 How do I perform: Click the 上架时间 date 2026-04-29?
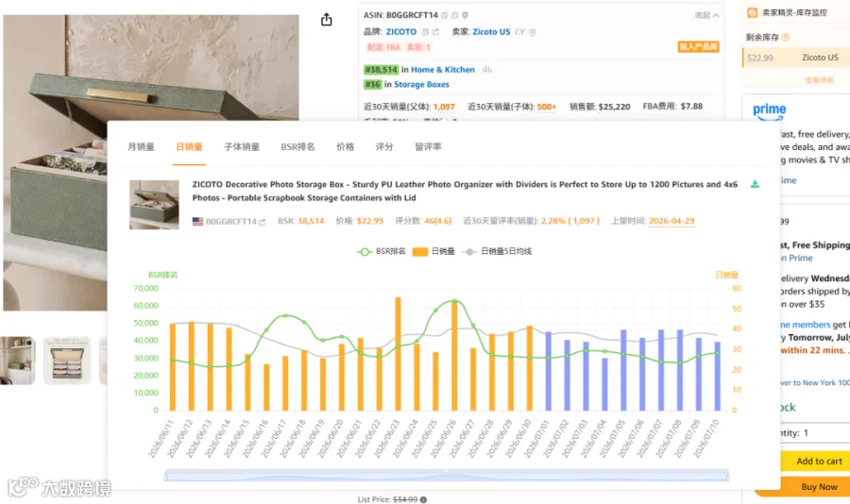[x=671, y=221]
